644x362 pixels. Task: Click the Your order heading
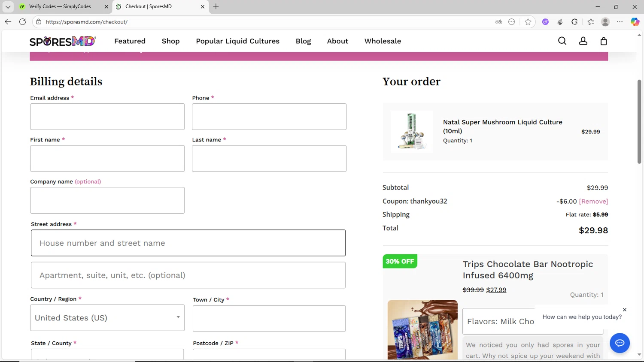coord(411,81)
